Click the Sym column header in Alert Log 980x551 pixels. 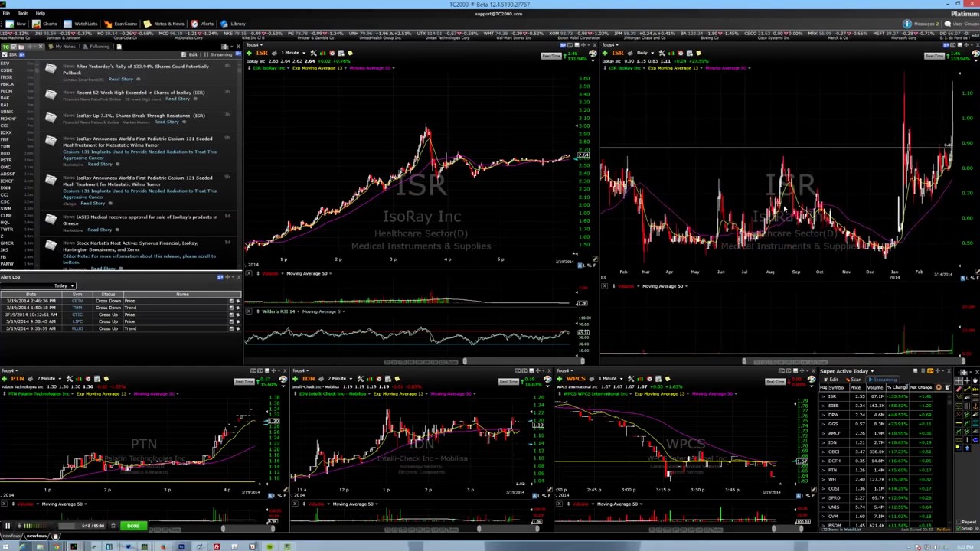tap(77, 294)
